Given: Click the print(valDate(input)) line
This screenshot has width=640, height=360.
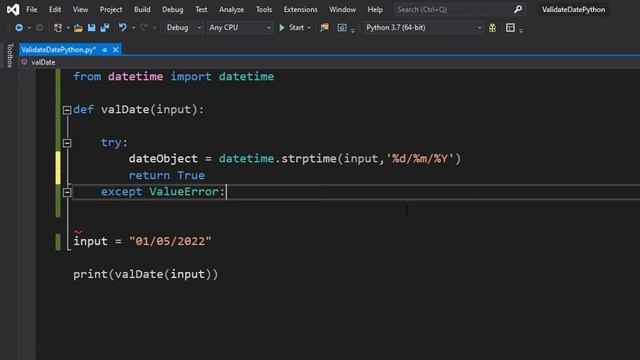Looking at the screenshot, I should 146,274.
